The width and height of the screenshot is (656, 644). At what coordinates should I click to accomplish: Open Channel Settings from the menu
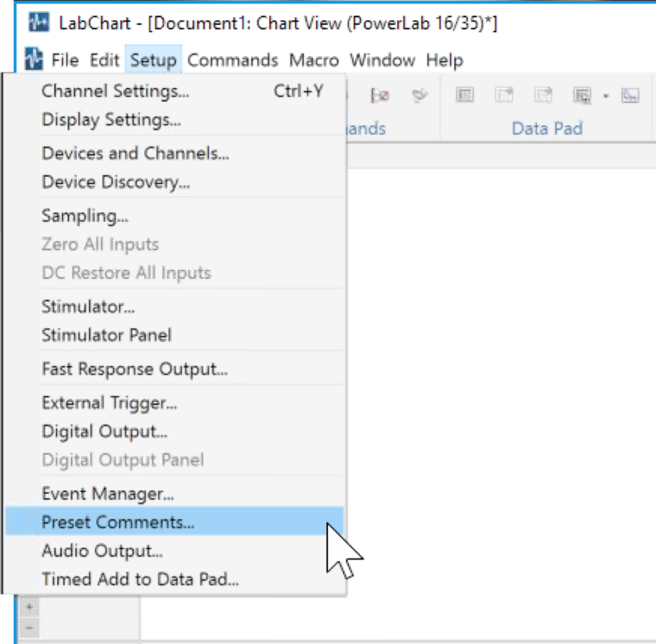[116, 91]
